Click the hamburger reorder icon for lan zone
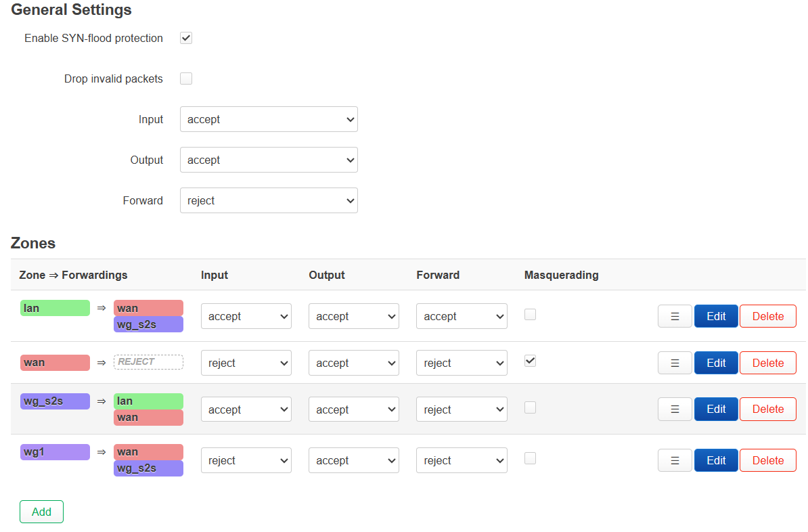The image size is (808, 532). click(x=675, y=316)
